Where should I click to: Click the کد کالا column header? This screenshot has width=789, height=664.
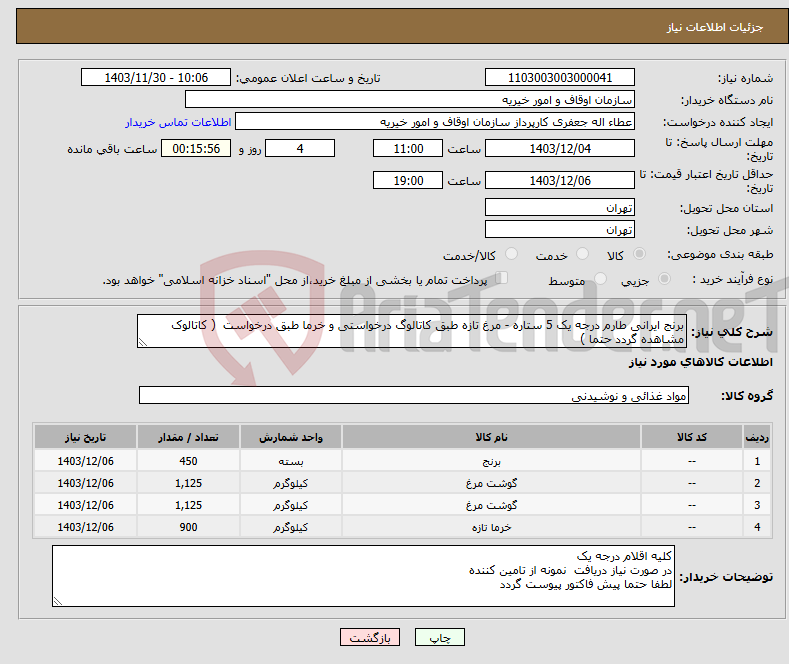click(691, 437)
